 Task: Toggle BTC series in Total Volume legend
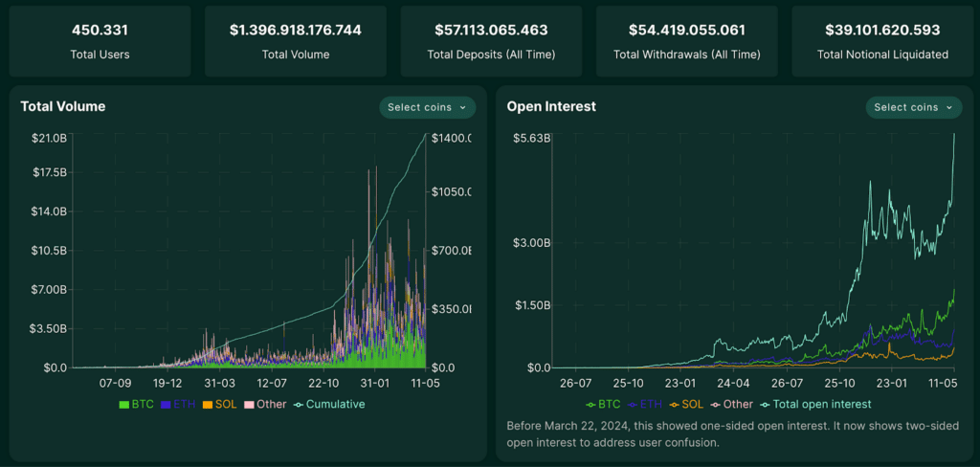[x=136, y=405]
